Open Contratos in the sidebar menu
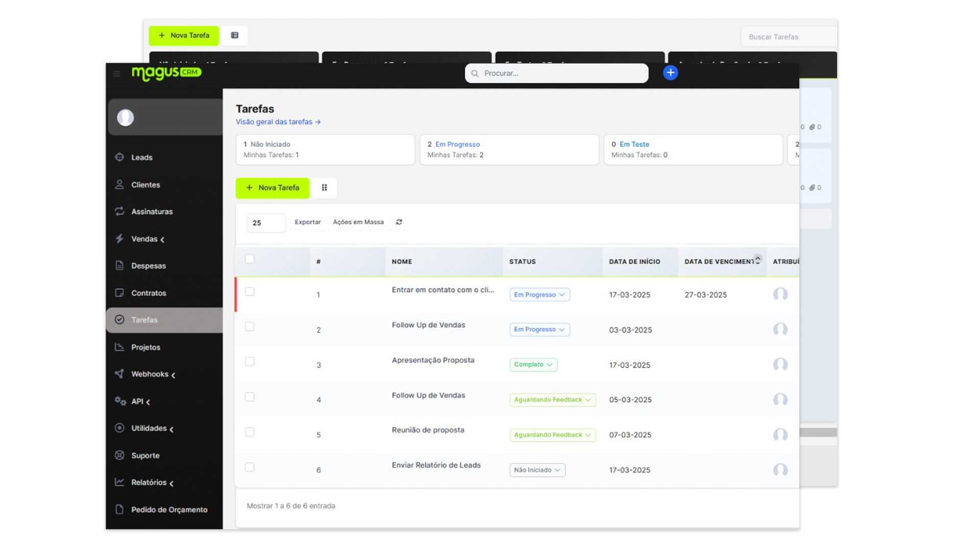 (149, 293)
